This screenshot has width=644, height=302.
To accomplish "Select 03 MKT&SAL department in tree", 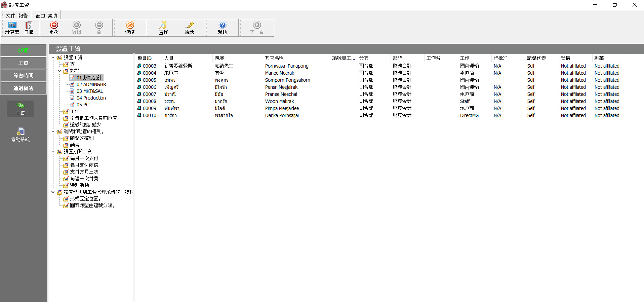I will [90, 91].
